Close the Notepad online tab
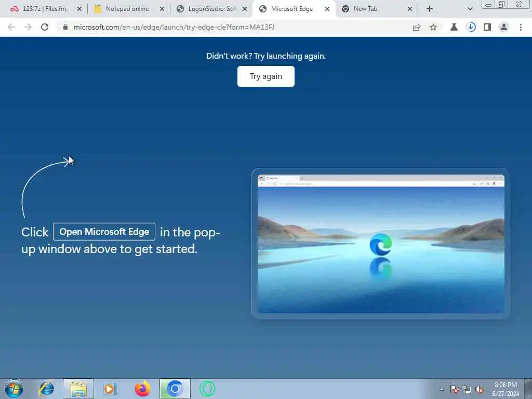 [162, 9]
